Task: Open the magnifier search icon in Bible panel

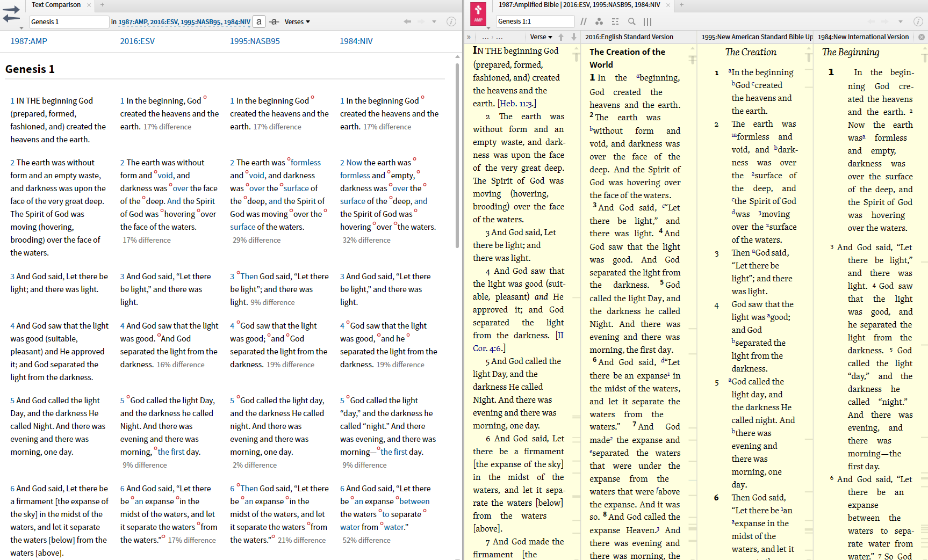Action: coord(632,21)
